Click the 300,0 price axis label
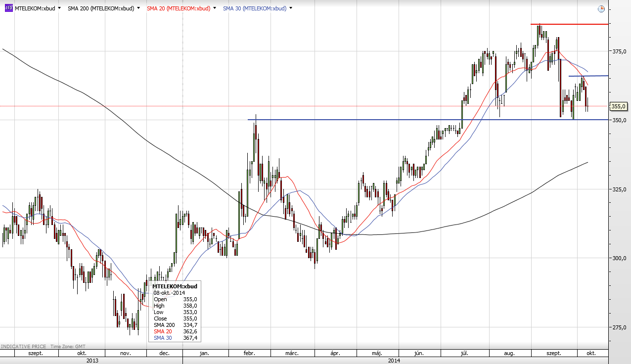631x364 pixels. (620, 258)
